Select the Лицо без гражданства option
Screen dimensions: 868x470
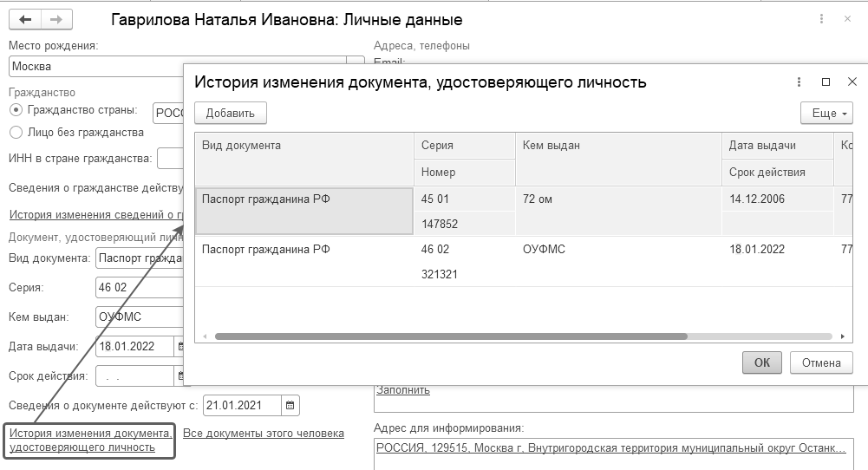click(16, 133)
